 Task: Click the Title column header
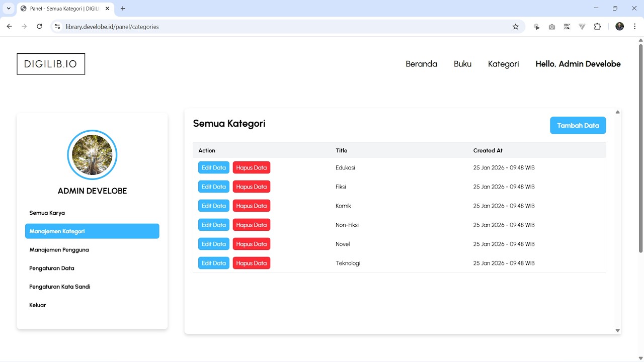click(x=342, y=150)
